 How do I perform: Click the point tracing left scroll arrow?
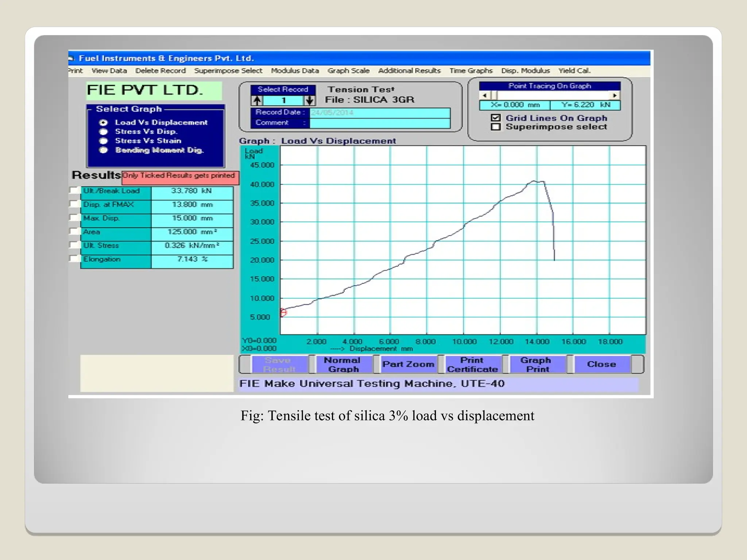pos(484,96)
